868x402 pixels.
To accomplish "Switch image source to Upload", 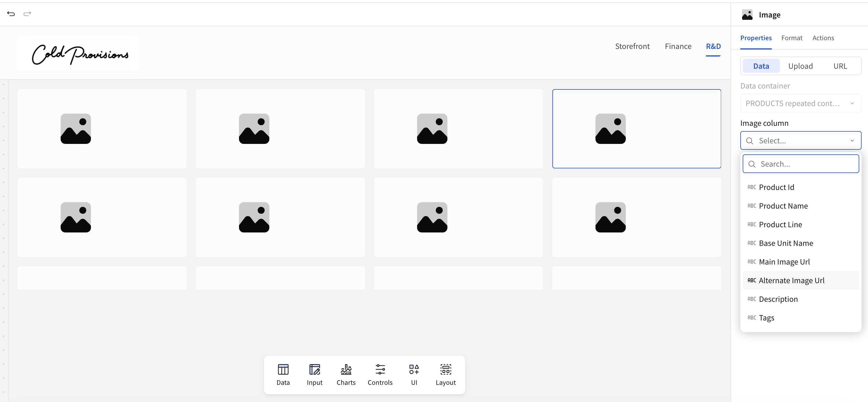I will (x=800, y=66).
